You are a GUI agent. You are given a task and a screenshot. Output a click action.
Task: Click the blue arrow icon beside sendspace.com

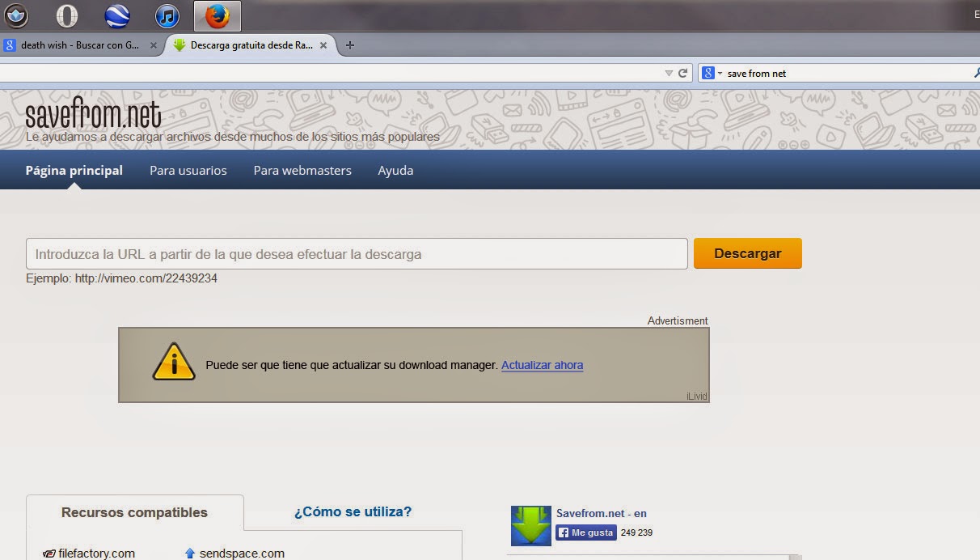click(190, 554)
